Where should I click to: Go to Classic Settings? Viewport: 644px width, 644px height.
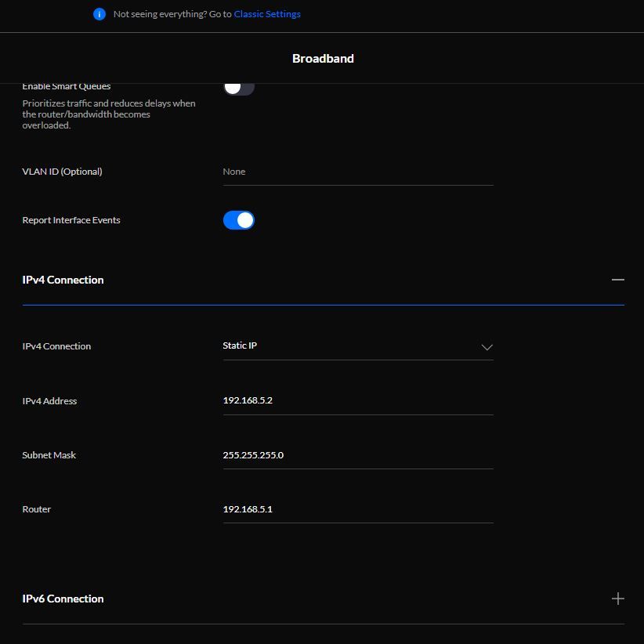(266, 14)
